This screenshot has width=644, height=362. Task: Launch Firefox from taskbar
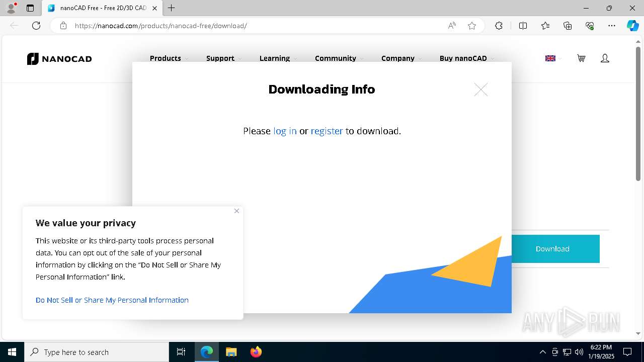(256, 352)
